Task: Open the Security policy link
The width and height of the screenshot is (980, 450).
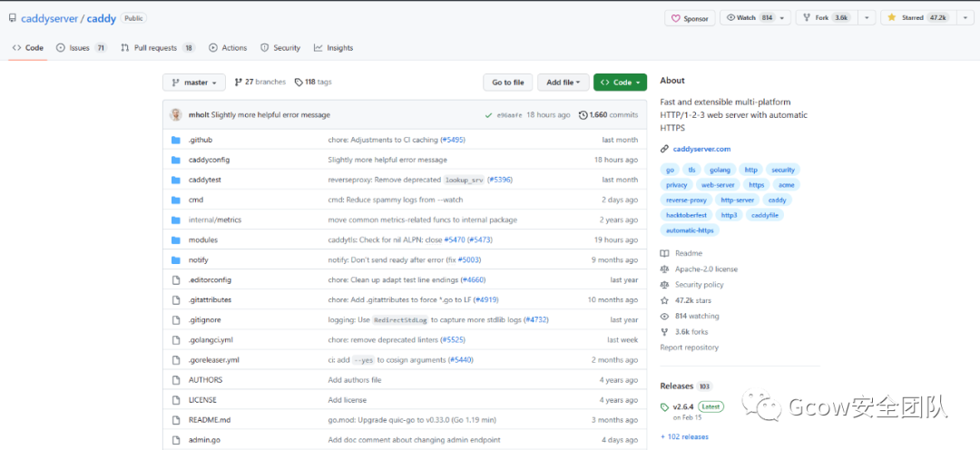Action: [x=700, y=285]
